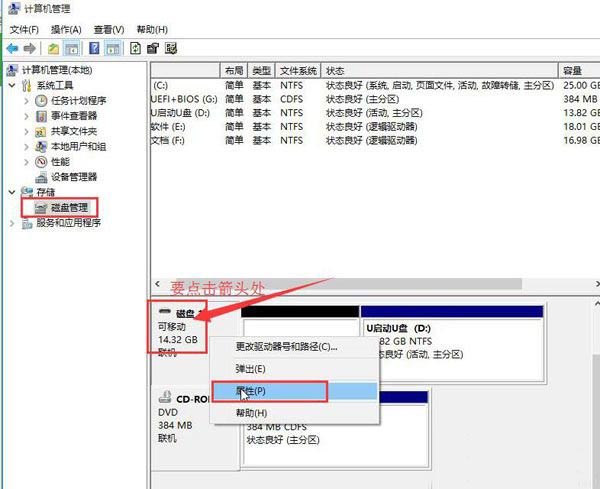Open the 查看(V) menu

pyautogui.click(x=107, y=30)
